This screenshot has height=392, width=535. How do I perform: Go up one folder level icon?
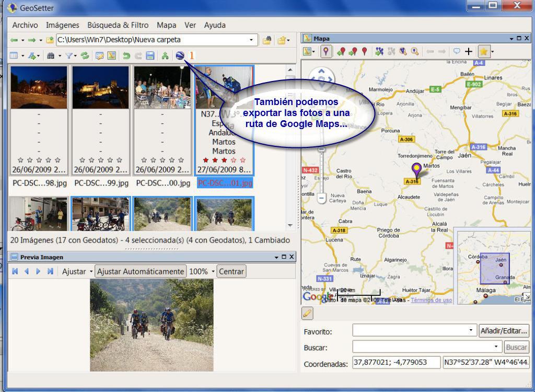[x=50, y=40]
